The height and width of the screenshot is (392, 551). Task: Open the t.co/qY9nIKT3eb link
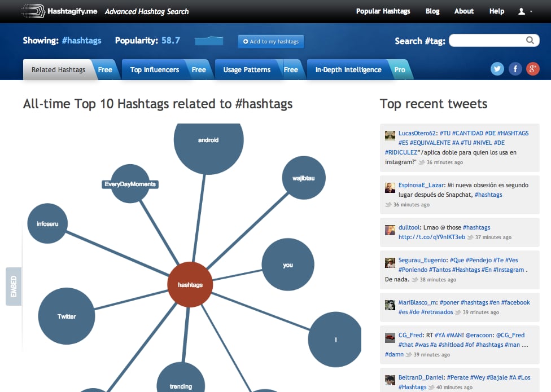pyautogui.click(x=431, y=237)
